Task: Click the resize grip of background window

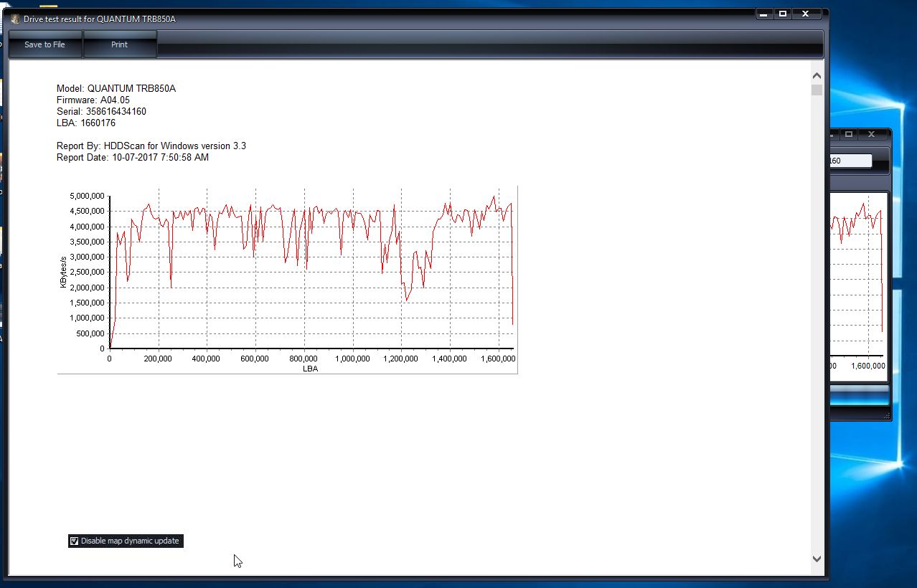Action: pyautogui.click(x=886, y=414)
